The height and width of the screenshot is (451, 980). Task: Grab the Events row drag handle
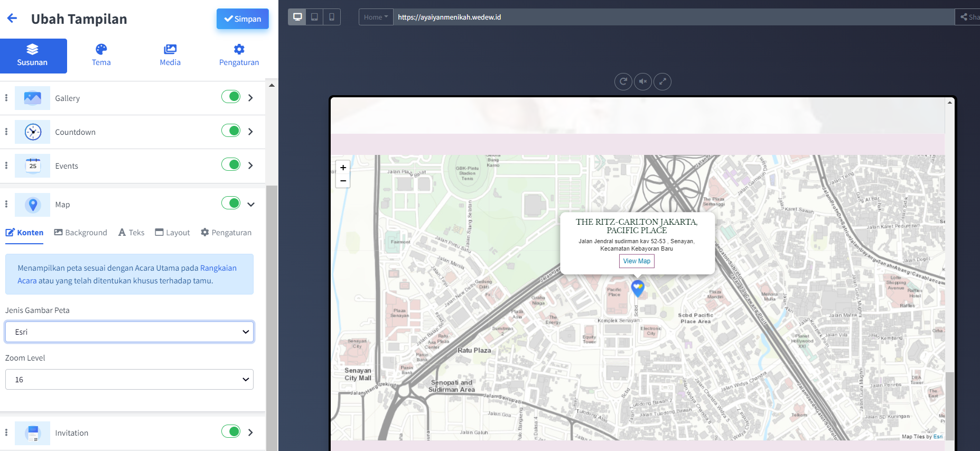(6, 165)
